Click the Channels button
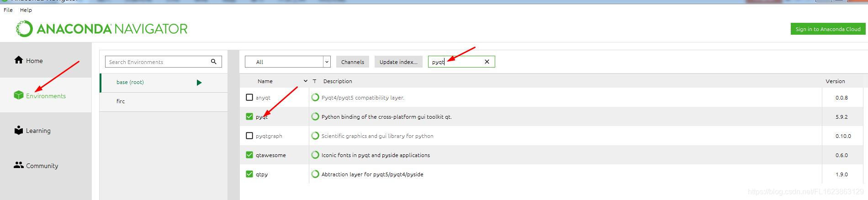 point(353,62)
